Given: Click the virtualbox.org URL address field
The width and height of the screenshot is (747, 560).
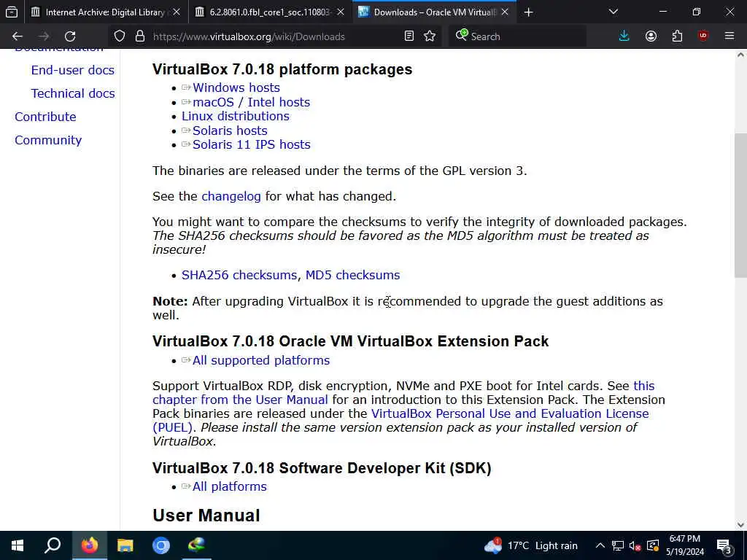Looking at the screenshot, I should pos(276,36).
